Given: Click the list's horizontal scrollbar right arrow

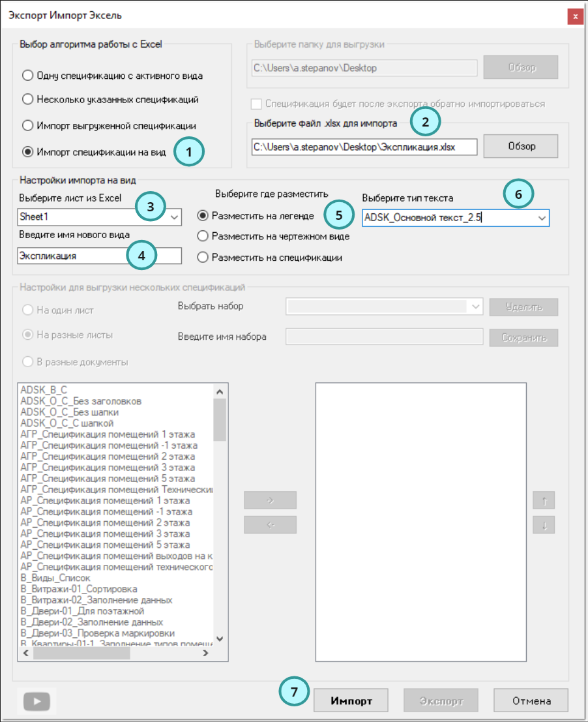Looking at the screenshot, I should point(205,653).
